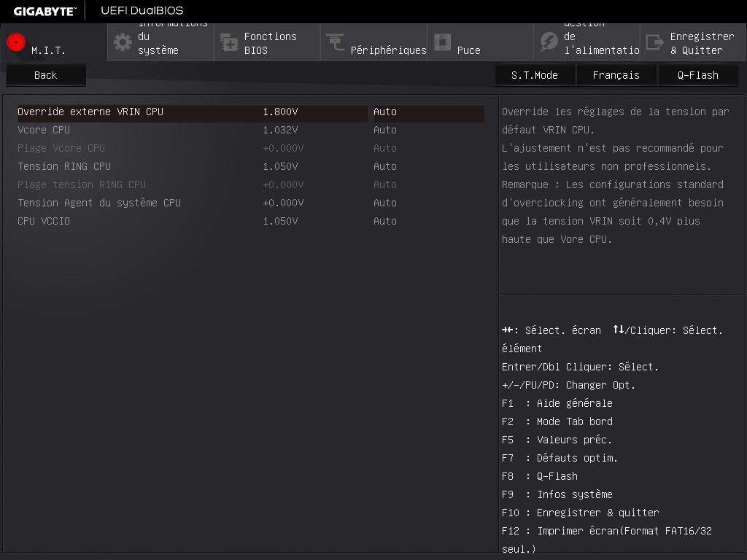Click the system information gear icon

123,42
